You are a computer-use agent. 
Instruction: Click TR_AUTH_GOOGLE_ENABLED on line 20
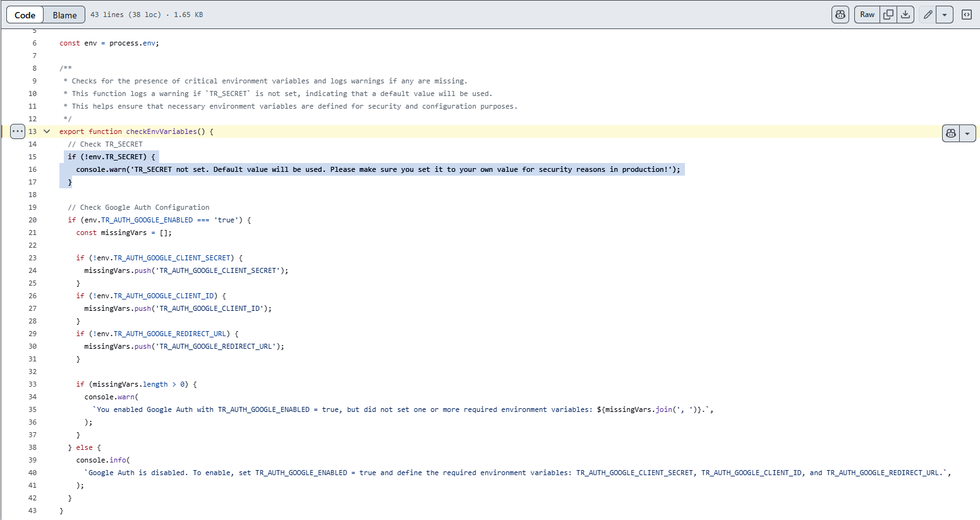click(147, 220)
